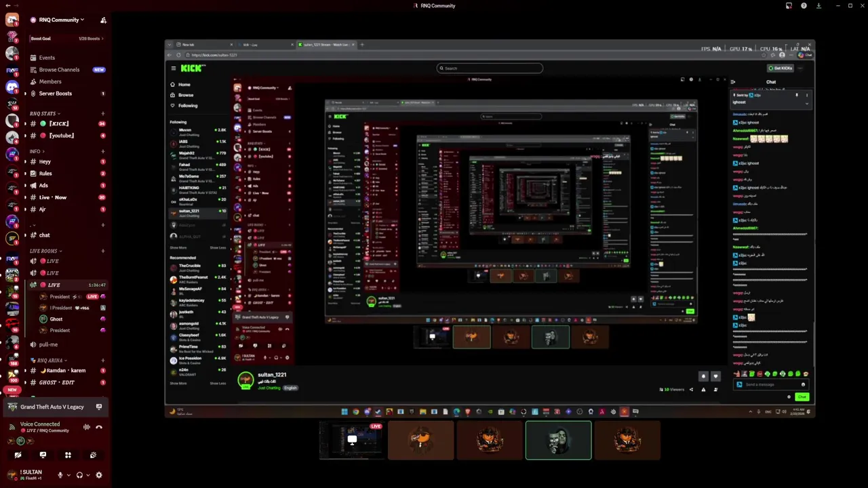Viewport: 868px width, 488px height.
Task: Select the active LIVE voice channel showing 1:36:47
Action: tap(66, 285)
